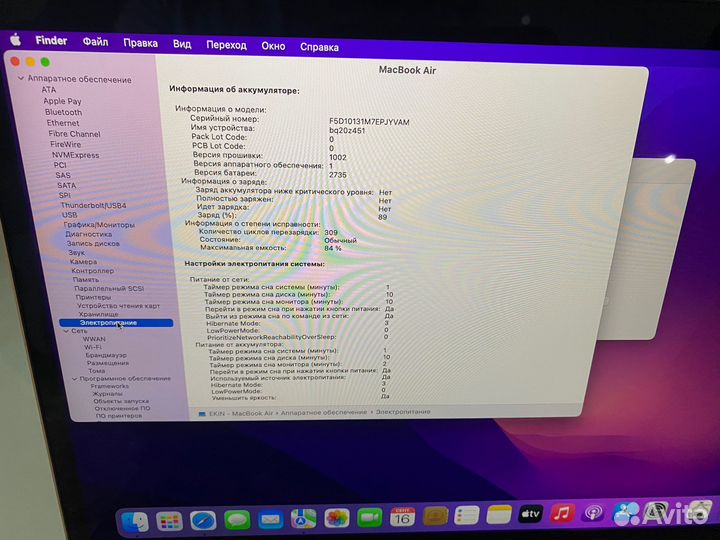
Task: Select SAS in the sidebar
Action: pos(63,175)
